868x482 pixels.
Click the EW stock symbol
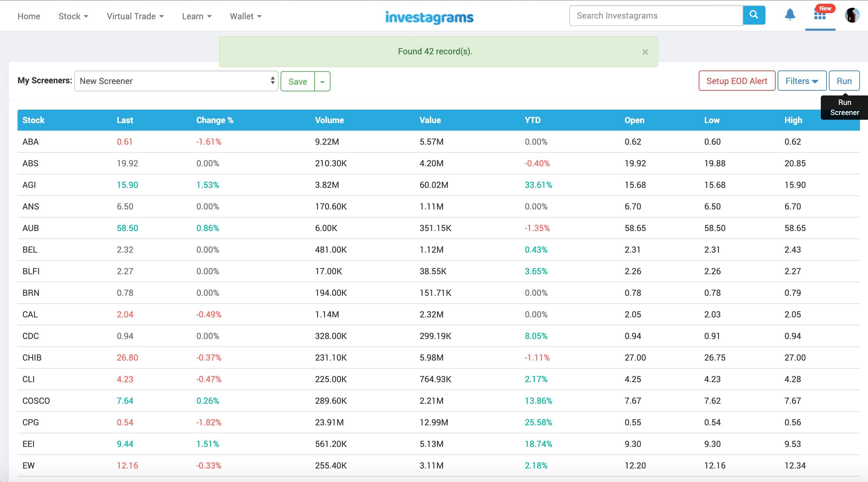[28, 465]
